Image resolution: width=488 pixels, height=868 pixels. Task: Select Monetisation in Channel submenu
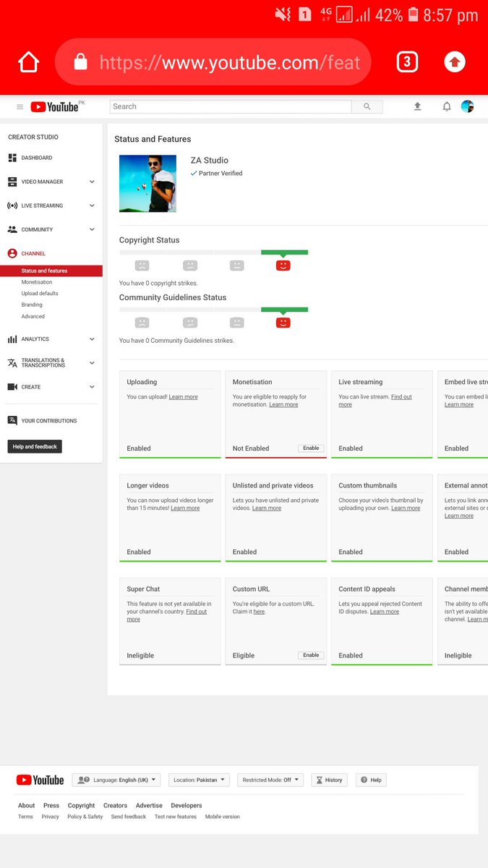click(x=37, y=282)
